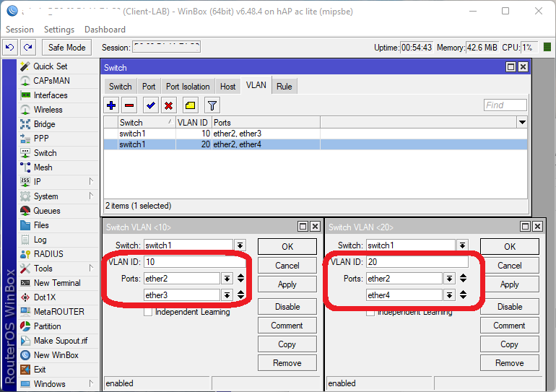Click Copy in VLAN 20 dialog
The height and width of the screenshot is (392, 556).
pos(510,344)
